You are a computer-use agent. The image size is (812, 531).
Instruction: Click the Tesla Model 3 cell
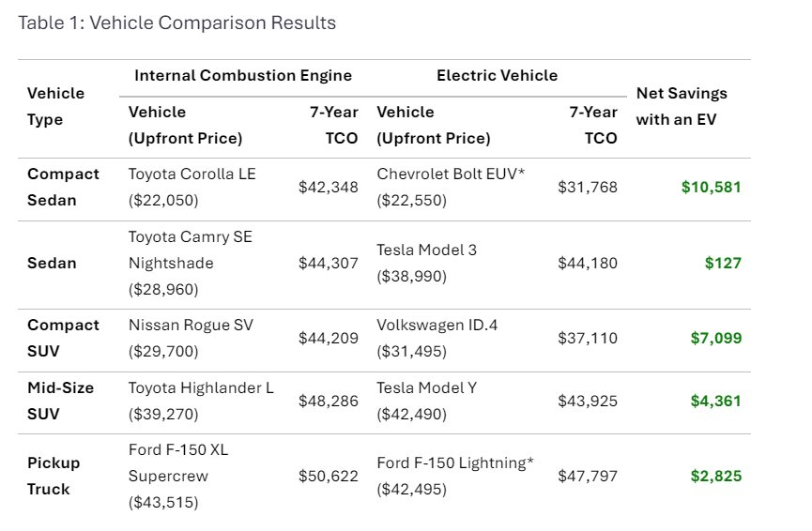tap(426, 263)
